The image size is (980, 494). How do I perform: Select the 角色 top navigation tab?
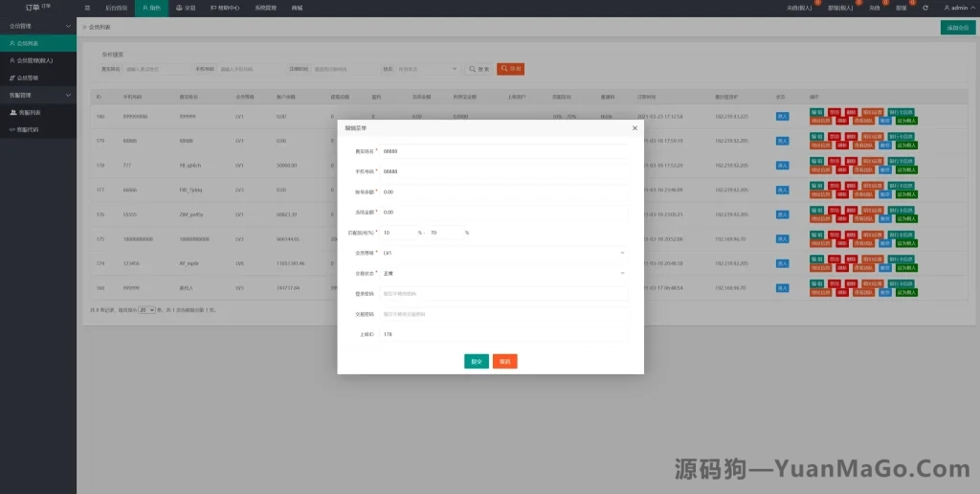[151, 8]
